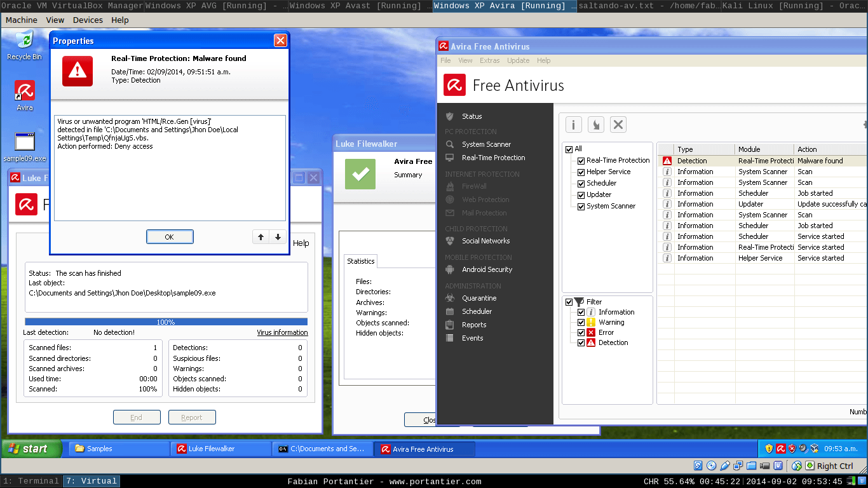Click the Windows XP start button
The image size is (868, 488).
31,449
